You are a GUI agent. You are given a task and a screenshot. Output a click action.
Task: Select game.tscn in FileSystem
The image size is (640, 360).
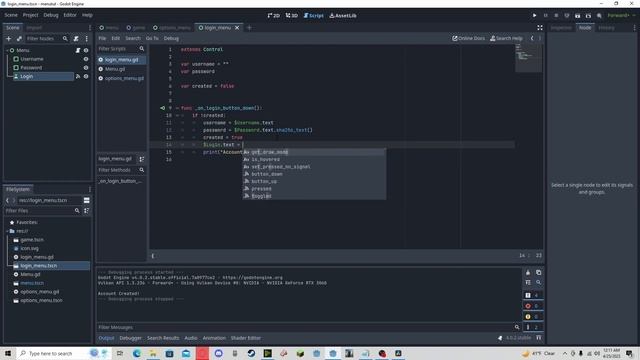32,240
